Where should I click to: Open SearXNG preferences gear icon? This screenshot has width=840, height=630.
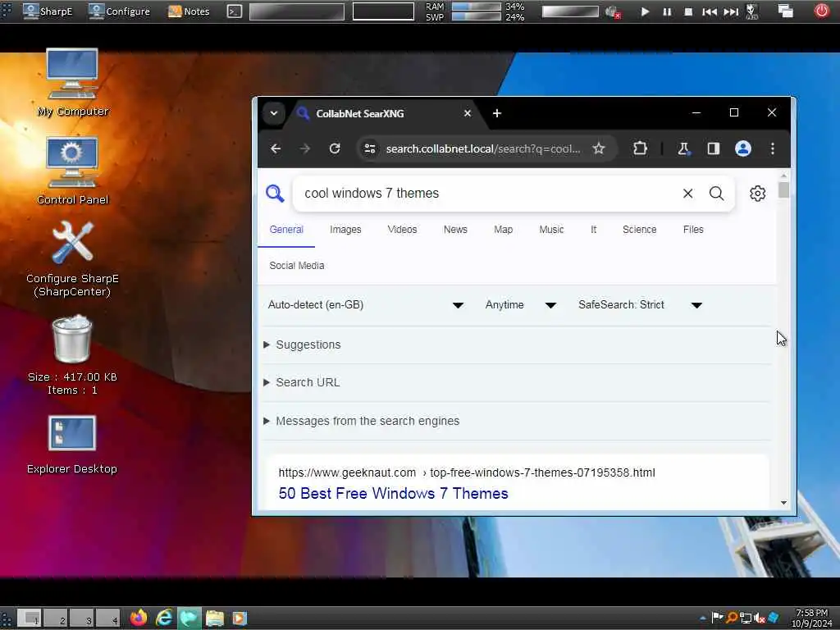pos(757,194)
